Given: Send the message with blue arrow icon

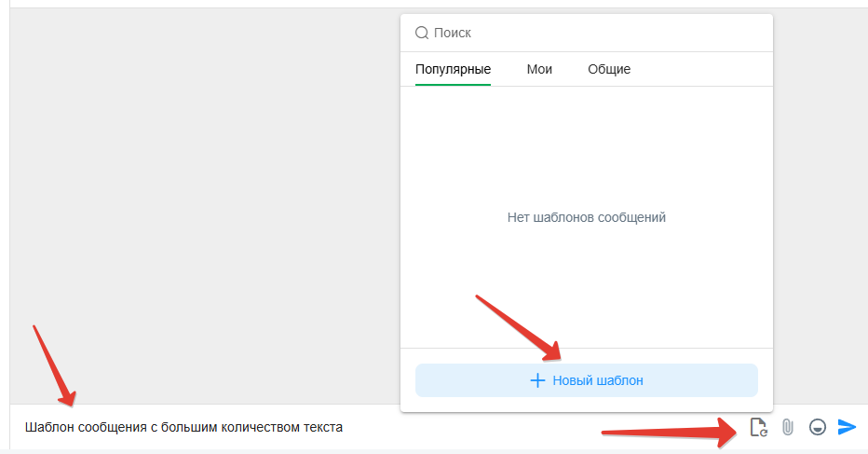Looking at the screenshot, I should pos(847,427).
